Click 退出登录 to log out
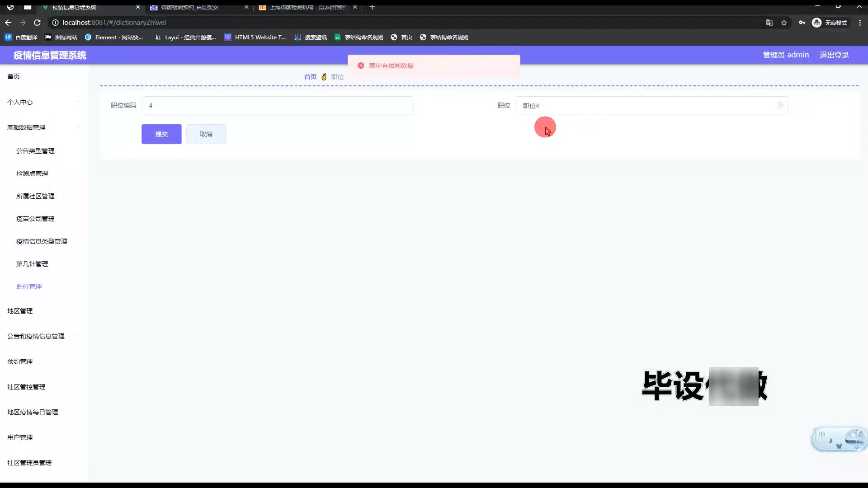This screenshot has width=868, height=488. (x=834, y=55)
